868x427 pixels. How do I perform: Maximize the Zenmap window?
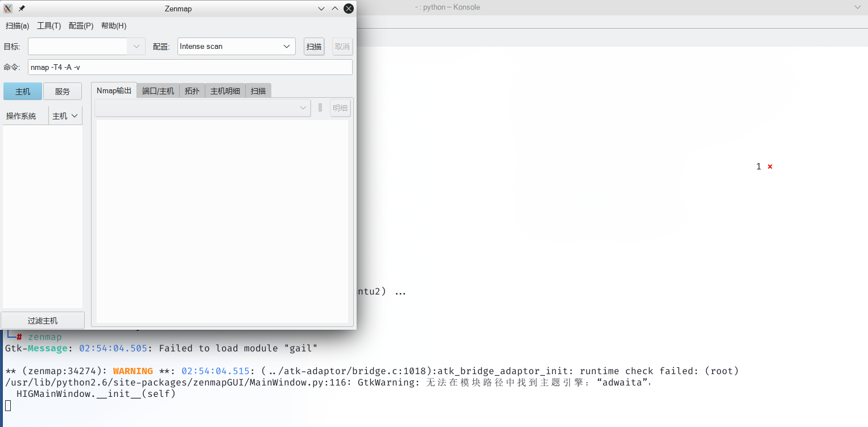click(x=335, y=9)
